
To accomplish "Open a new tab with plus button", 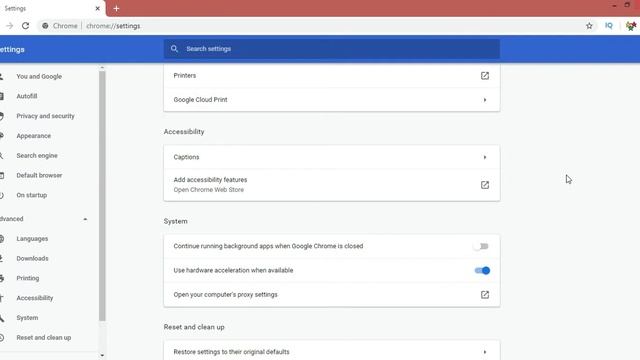I will [x=116, y=8].
